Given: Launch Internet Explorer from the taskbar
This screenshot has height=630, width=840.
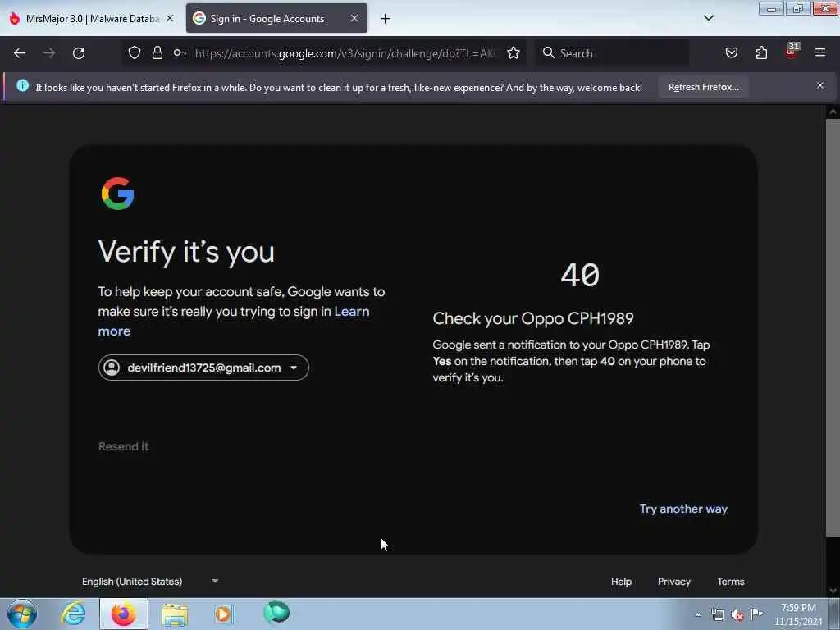Looking at the screenshot, I should point(73,614).
